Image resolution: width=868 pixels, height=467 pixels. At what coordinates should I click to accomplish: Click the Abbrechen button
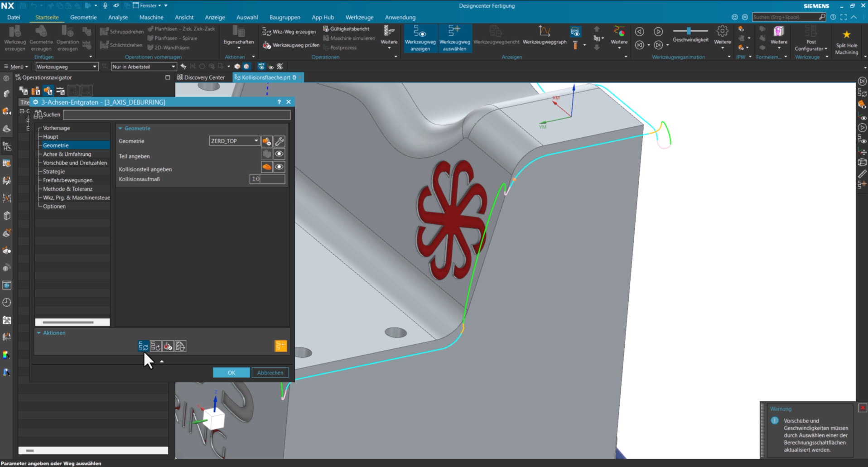coord(270,372)
